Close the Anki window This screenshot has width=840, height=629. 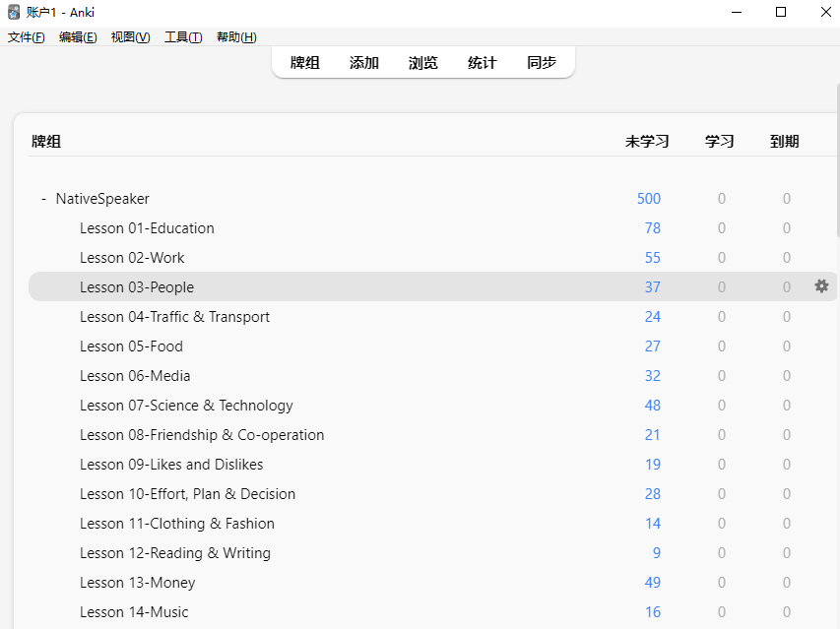tap(825, 12)
